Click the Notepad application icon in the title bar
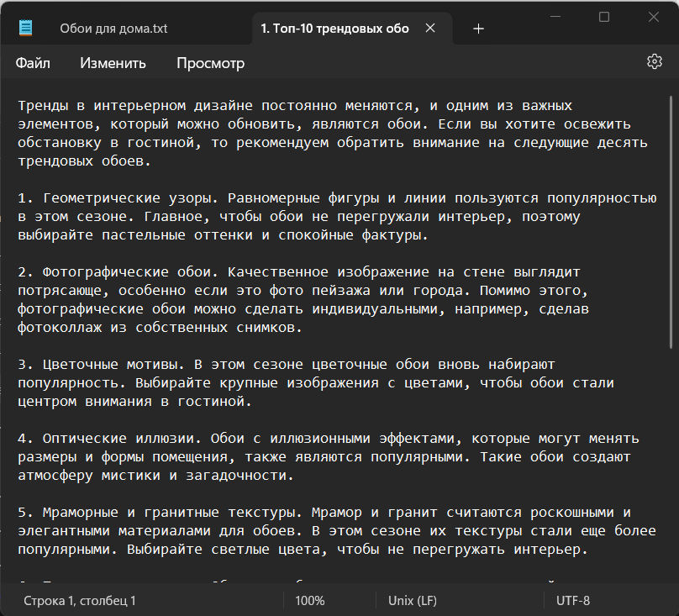Viewport: 679px width, 616px height. pos(25,28)
